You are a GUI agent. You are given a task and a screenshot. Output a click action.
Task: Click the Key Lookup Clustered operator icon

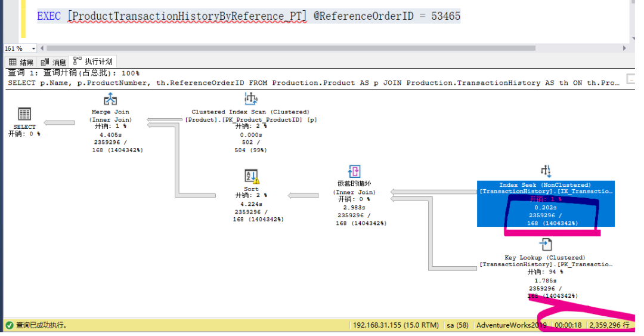(x=546, y=244)
